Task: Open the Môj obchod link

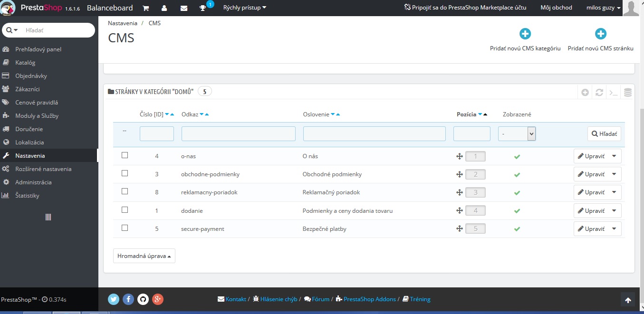Action: click(x=556, y=8)
